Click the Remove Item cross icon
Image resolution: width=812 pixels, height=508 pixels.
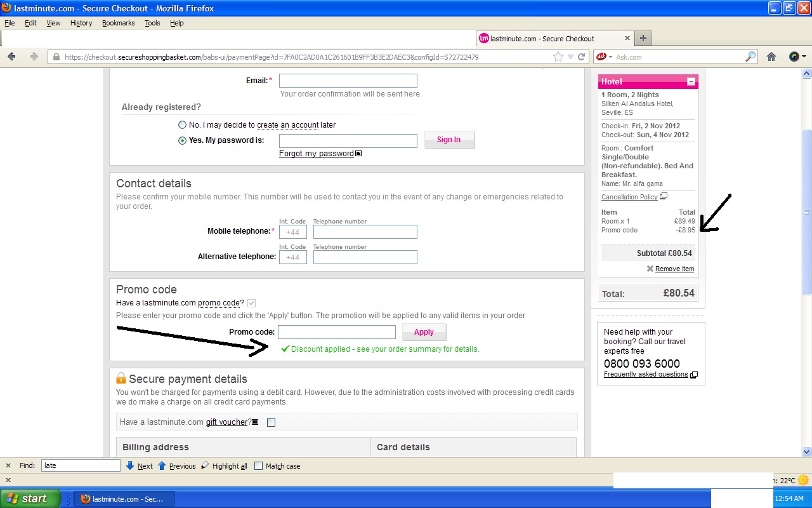tap(650, 269)
